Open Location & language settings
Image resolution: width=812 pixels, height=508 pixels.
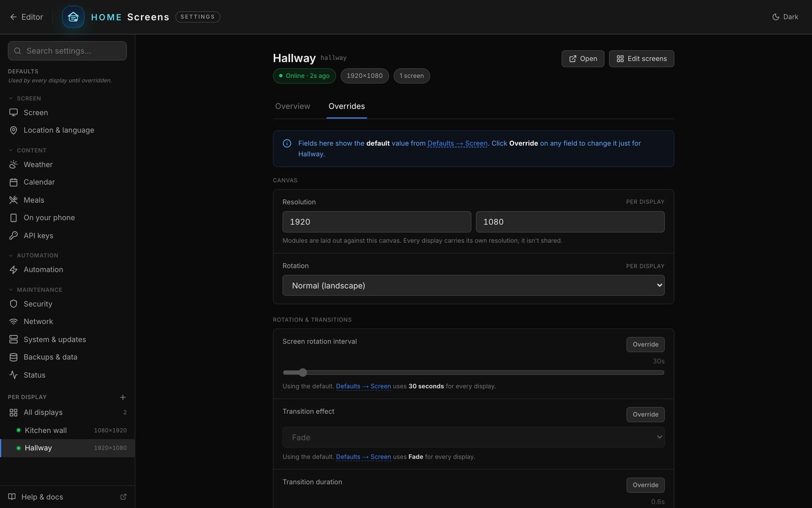pyautogui.click(x=67, y=130)
